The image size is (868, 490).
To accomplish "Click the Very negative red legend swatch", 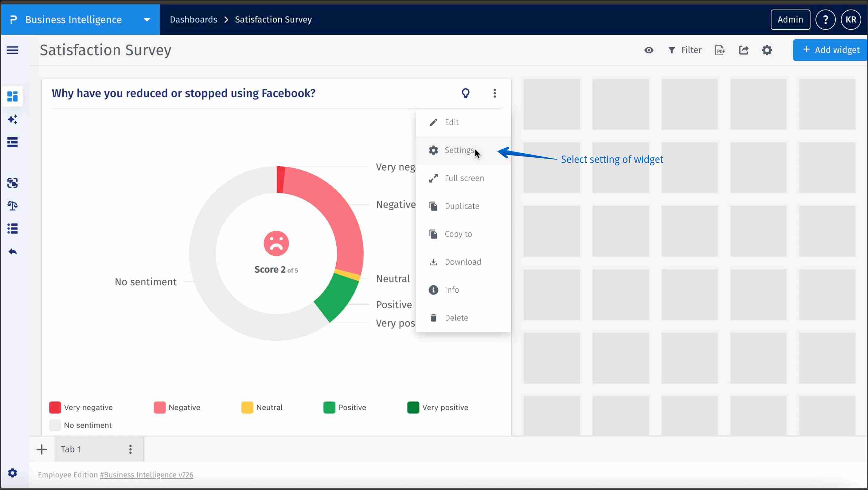I will point(55,407).
